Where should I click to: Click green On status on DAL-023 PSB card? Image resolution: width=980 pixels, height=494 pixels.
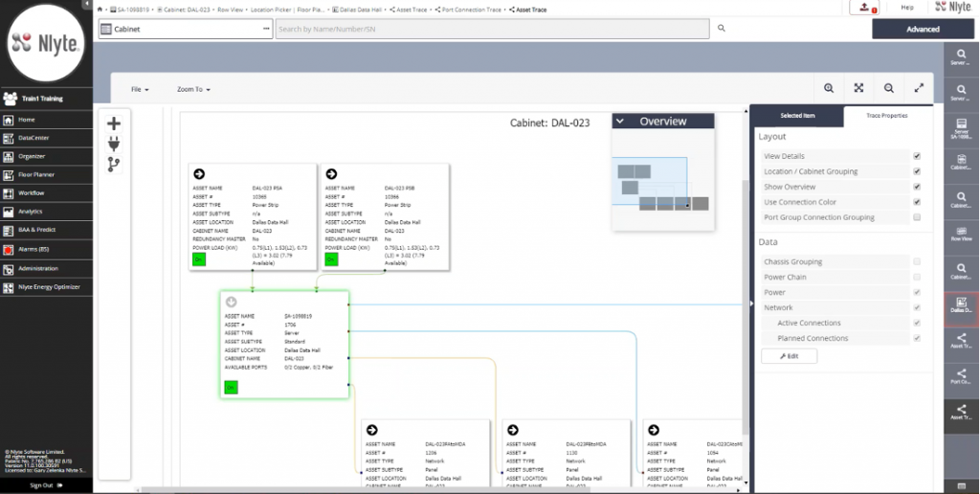click(x=331, y=258)
